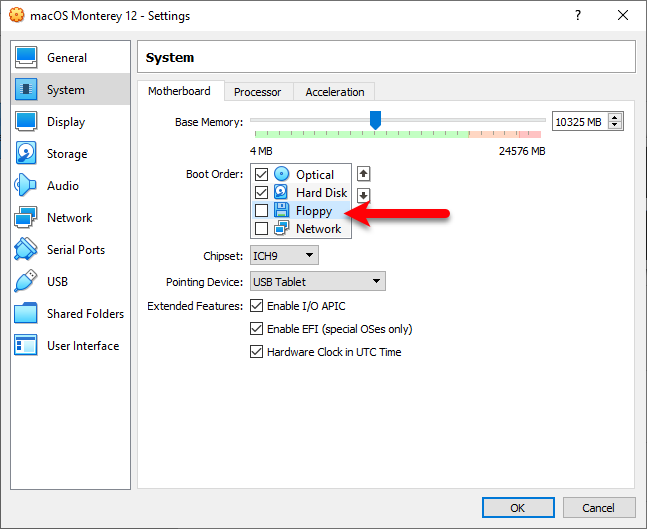Viewport: 647px width, 529px height.
Task: Click the OK button
Action: click(x=518, y=508)
